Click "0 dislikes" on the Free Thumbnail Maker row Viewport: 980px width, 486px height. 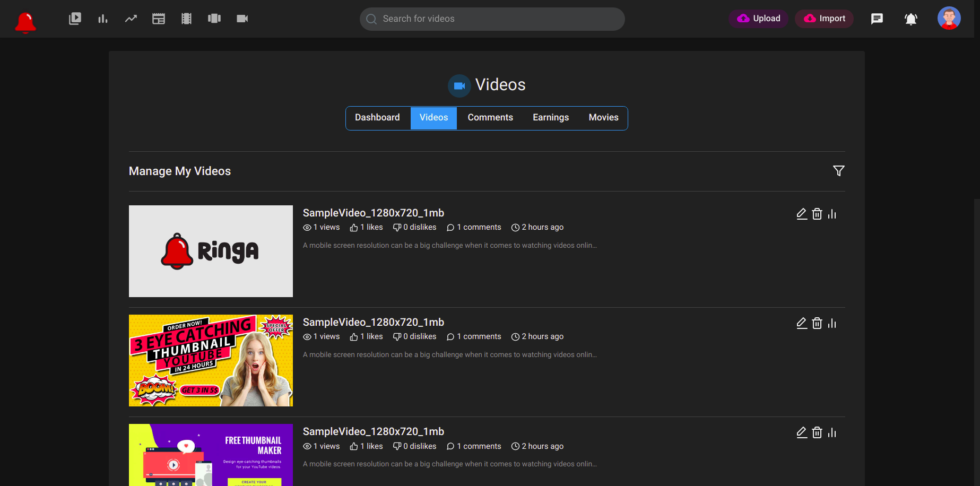(x=414, y=446)
